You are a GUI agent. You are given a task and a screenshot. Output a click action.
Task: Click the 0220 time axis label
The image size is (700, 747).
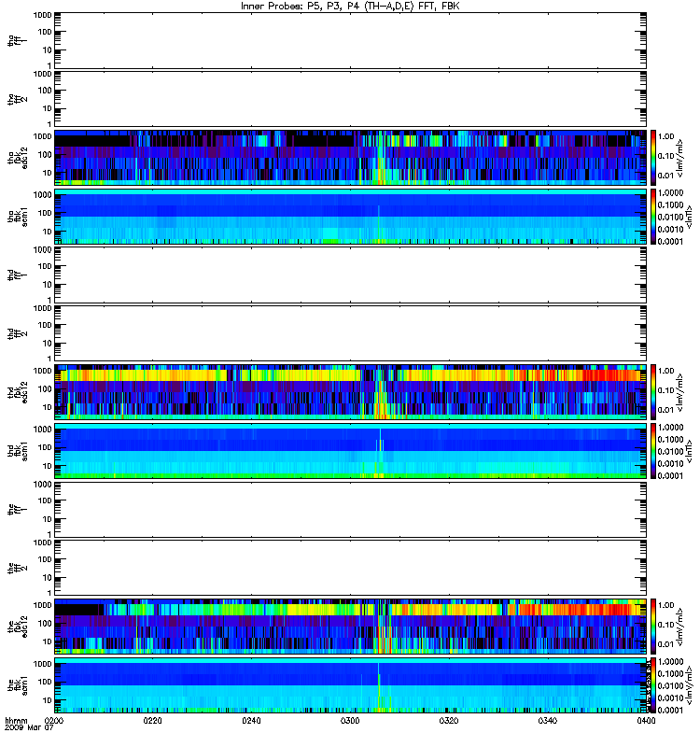point(152,720)
